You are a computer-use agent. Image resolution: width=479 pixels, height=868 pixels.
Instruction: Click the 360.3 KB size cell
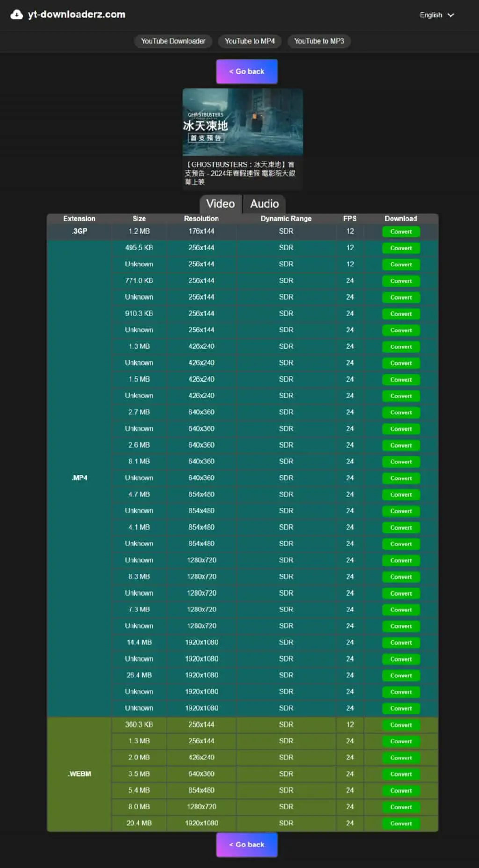click(x=139, y=724)
